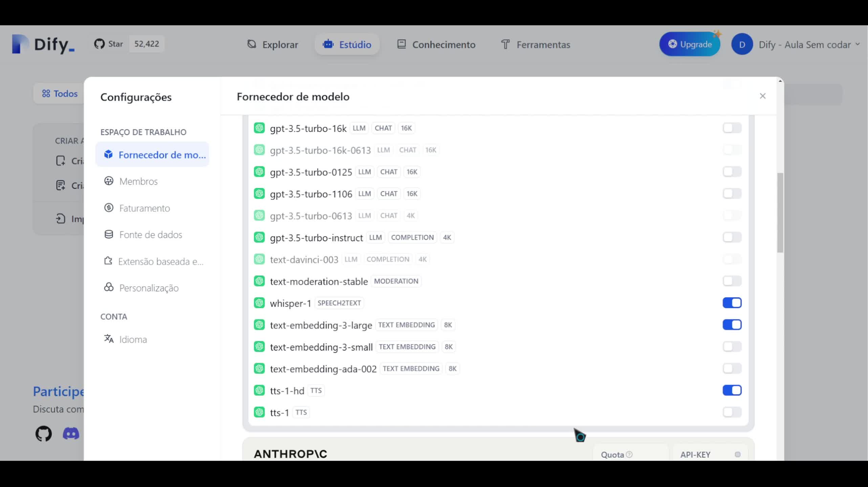Disable the whisper-1 model toggle

[x=732, y=303]
